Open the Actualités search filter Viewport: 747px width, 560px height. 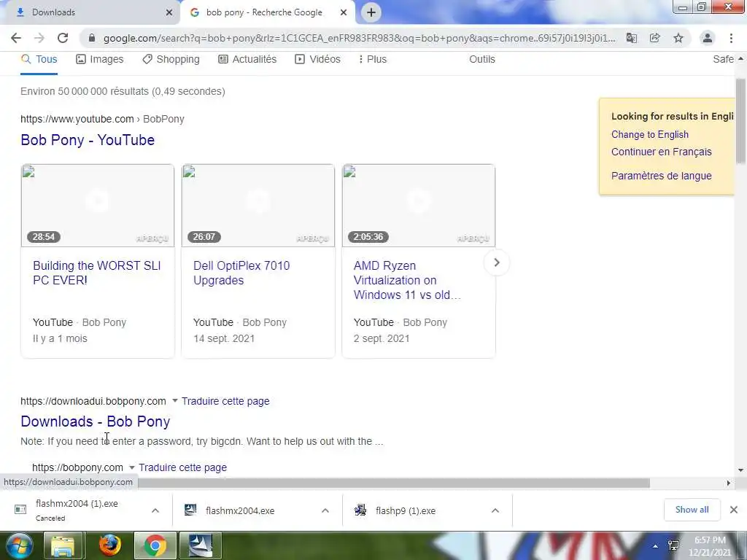(x=247, y=59)
